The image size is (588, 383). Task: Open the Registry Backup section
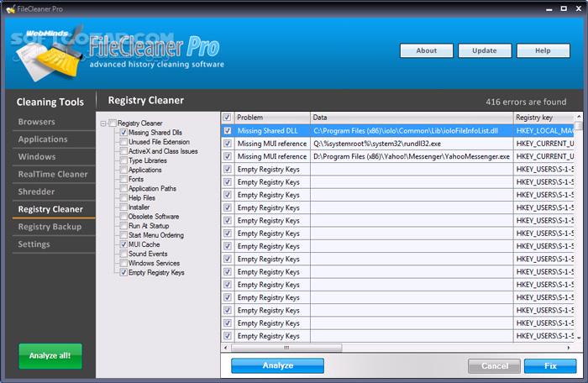pyautogui.click(x=50, y=227)
